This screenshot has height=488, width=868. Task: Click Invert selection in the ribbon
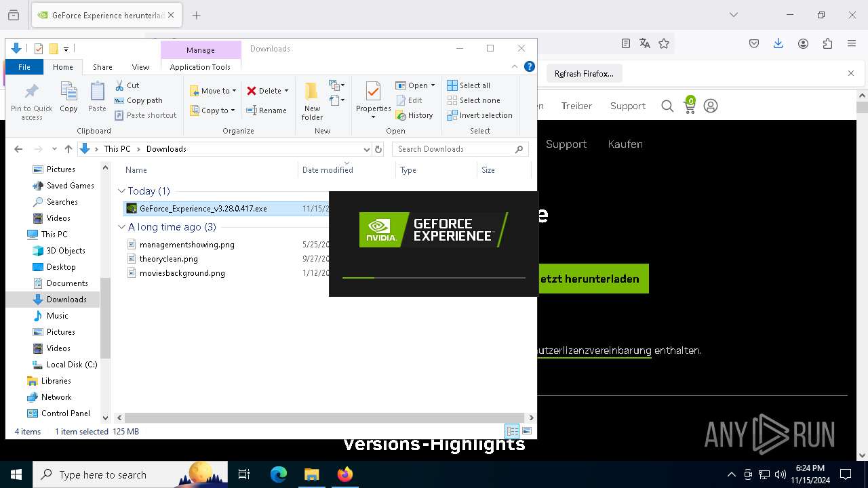[x=479, y=115]
